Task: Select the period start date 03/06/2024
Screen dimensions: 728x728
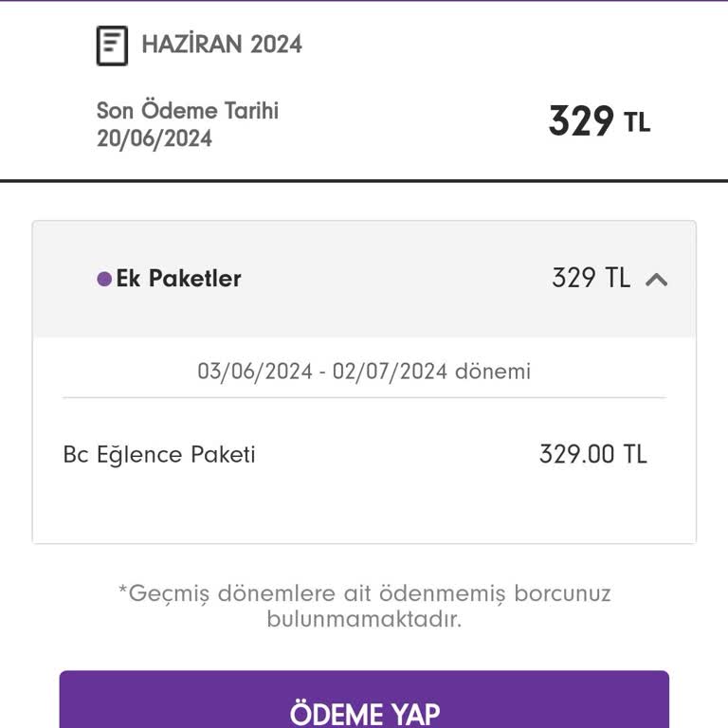Action: (x=255, y=372)
